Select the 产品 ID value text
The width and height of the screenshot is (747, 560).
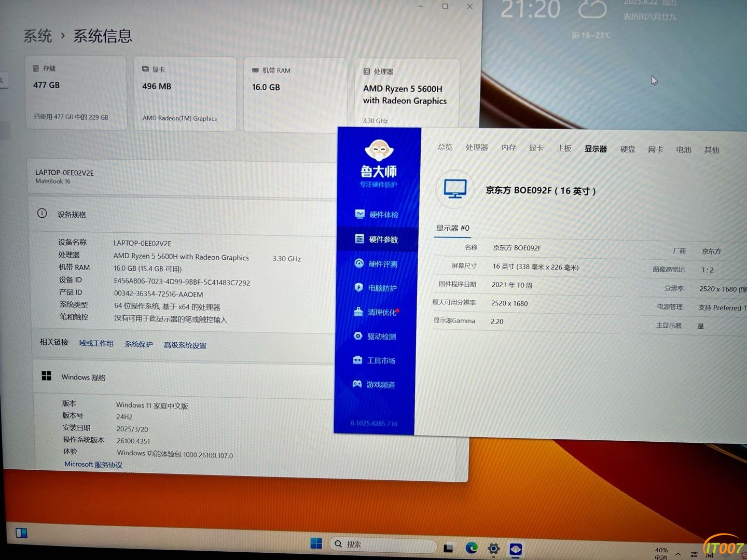158,294
